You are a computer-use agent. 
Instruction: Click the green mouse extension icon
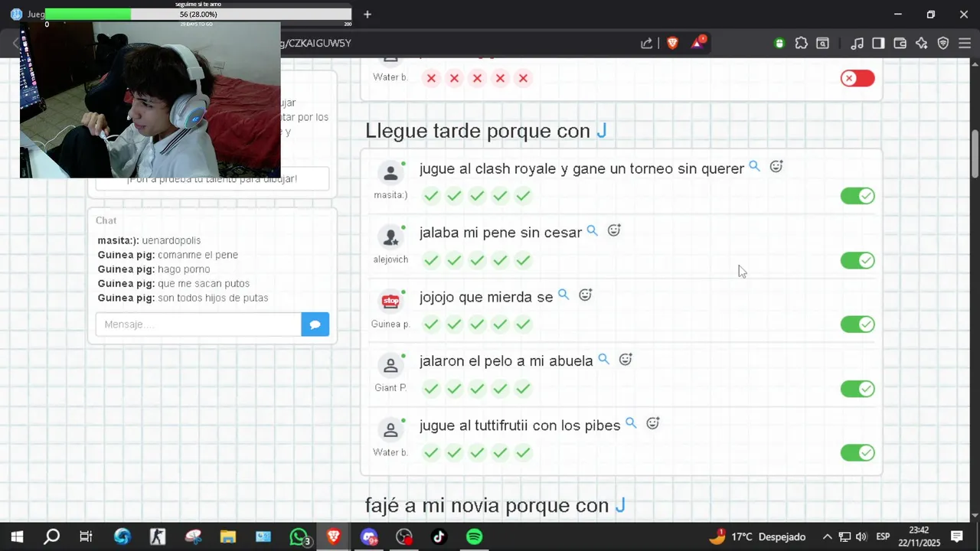coord(779,44)
